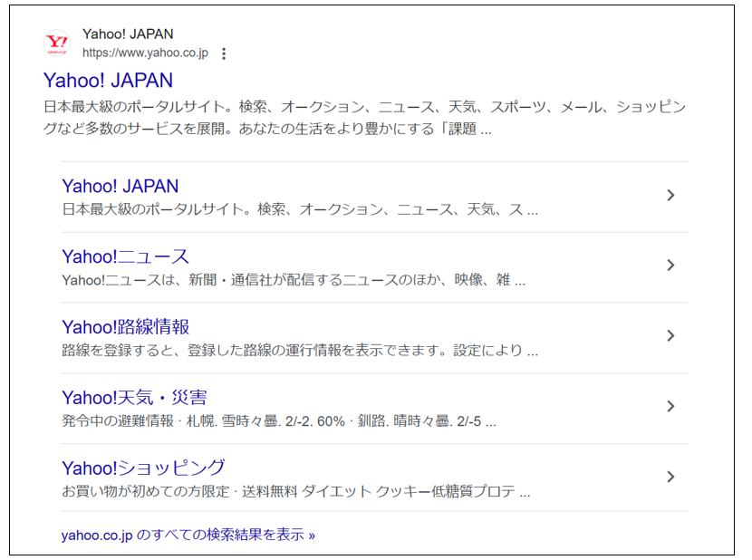The width and height of the screenshot is (752, 560).
Task: Open the Yahoo! JAPAN sitelink
Action: (121, 186)
